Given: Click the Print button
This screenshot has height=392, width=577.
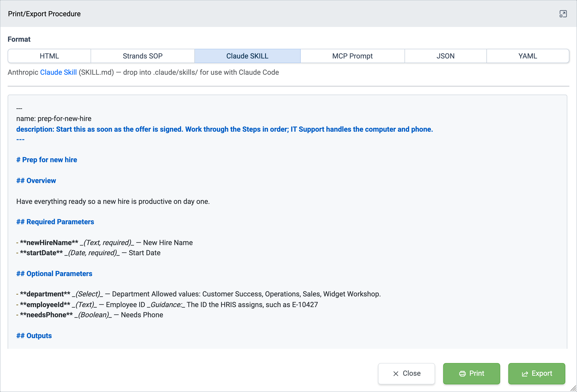Looking at the screenshot, I should [x=472, y=373].
